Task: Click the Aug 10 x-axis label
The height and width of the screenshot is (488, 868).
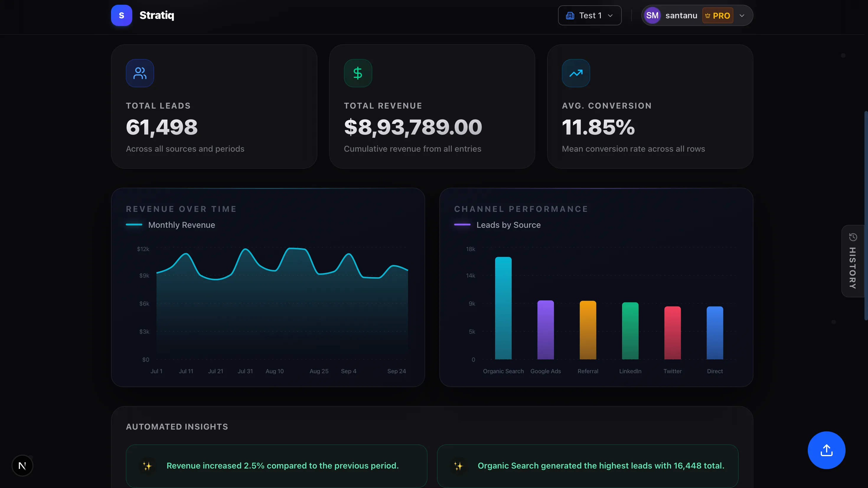Action: tap(275, 371)
